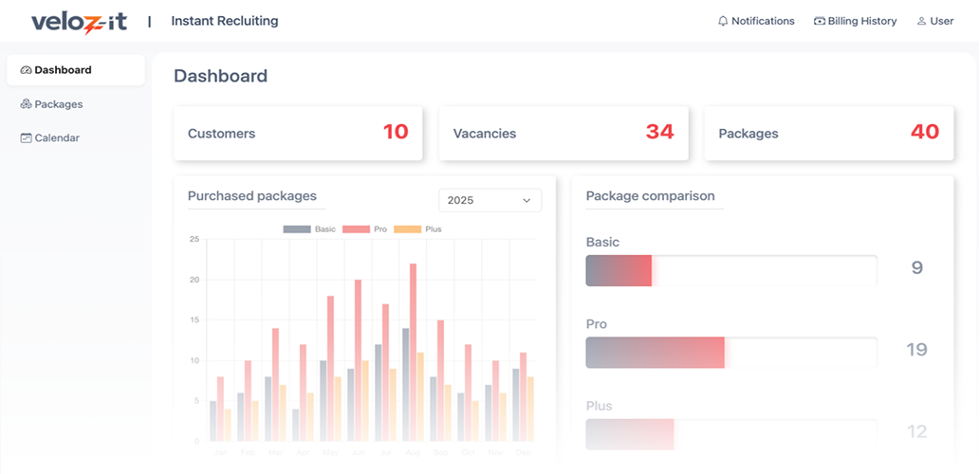Click the veloz-it logo
Screen dimensions: 980x474
79,22
